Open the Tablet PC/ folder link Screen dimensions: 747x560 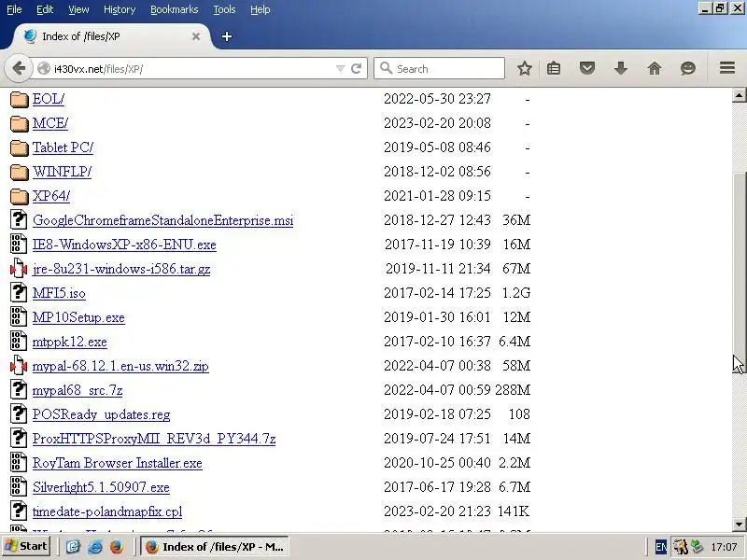coord(63,147)
